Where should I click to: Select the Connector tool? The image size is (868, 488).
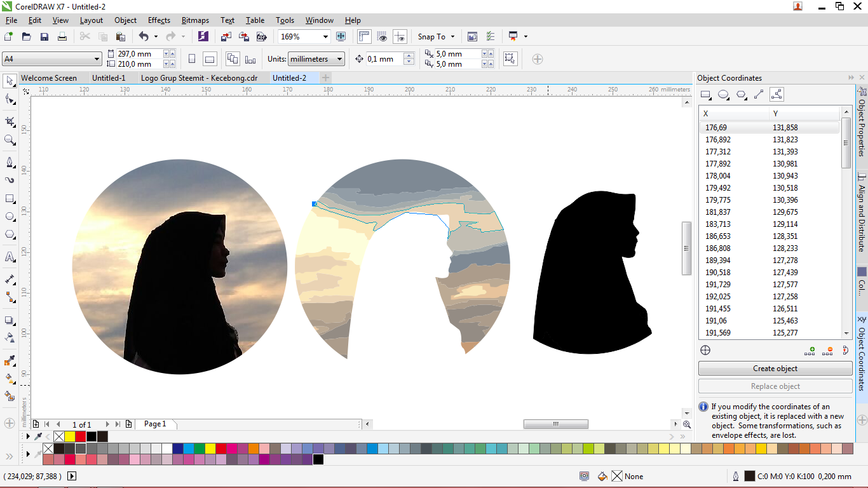click(x=10, y=297)
